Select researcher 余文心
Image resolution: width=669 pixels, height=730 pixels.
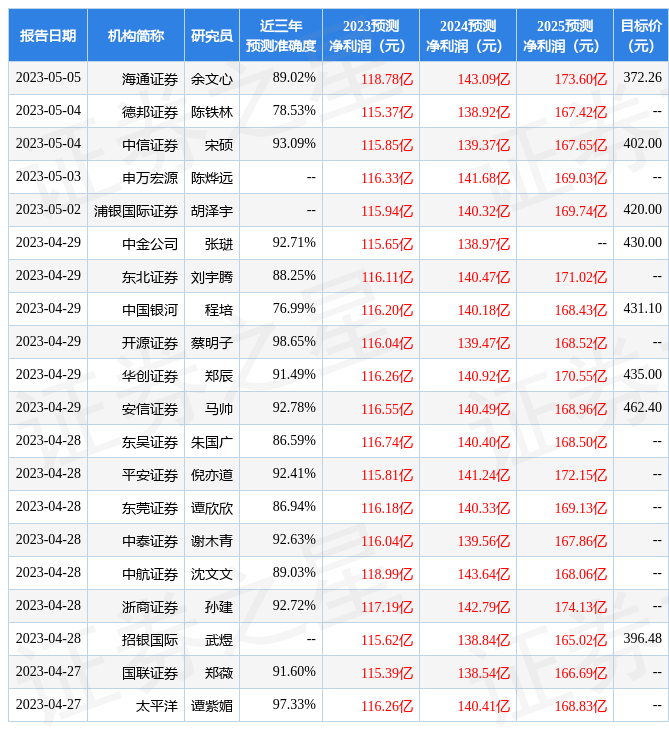coord(212,79)
